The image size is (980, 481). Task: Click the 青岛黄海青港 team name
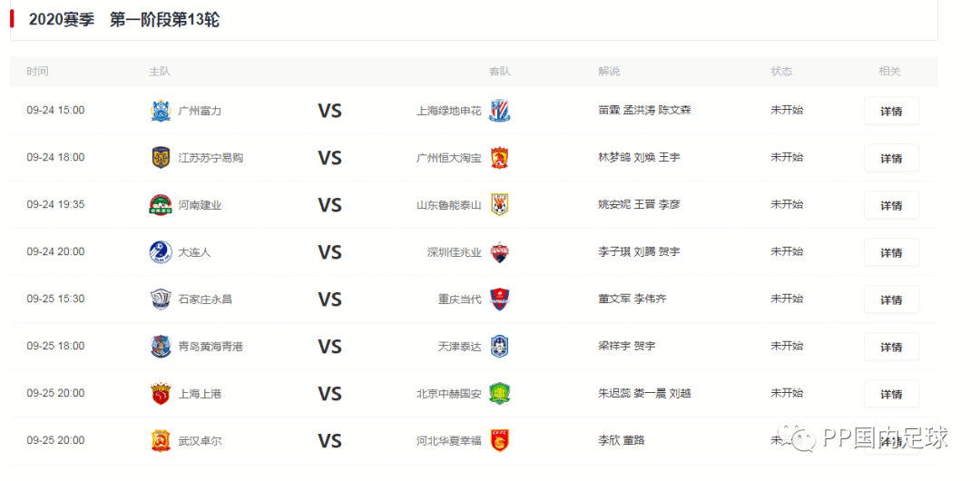tap(211, 347)
